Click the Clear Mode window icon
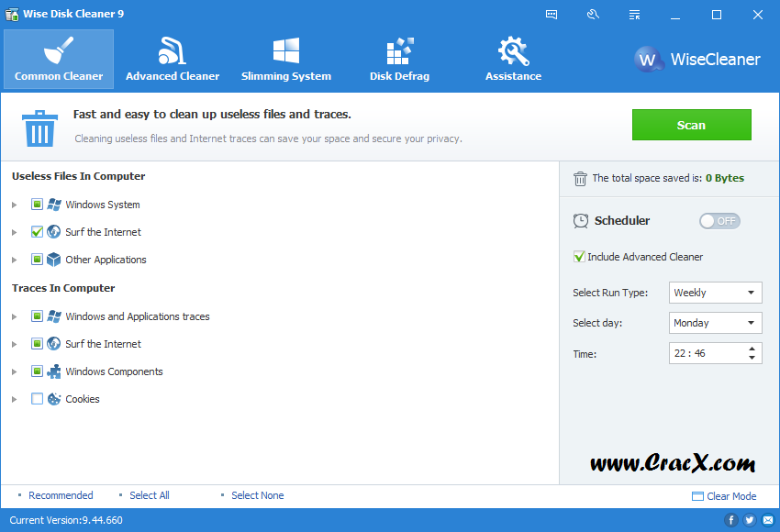The image size is (780, 532). coord(697,496)
